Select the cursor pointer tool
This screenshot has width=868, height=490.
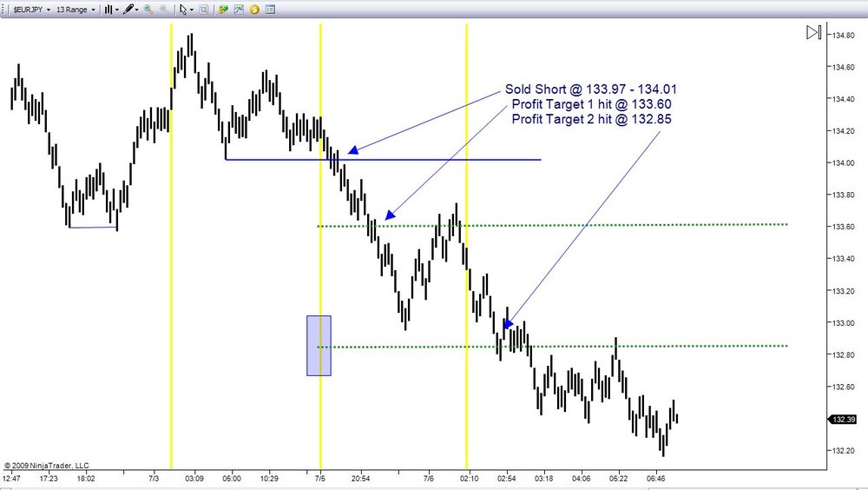pyautogui.click(x=183, y=10)
